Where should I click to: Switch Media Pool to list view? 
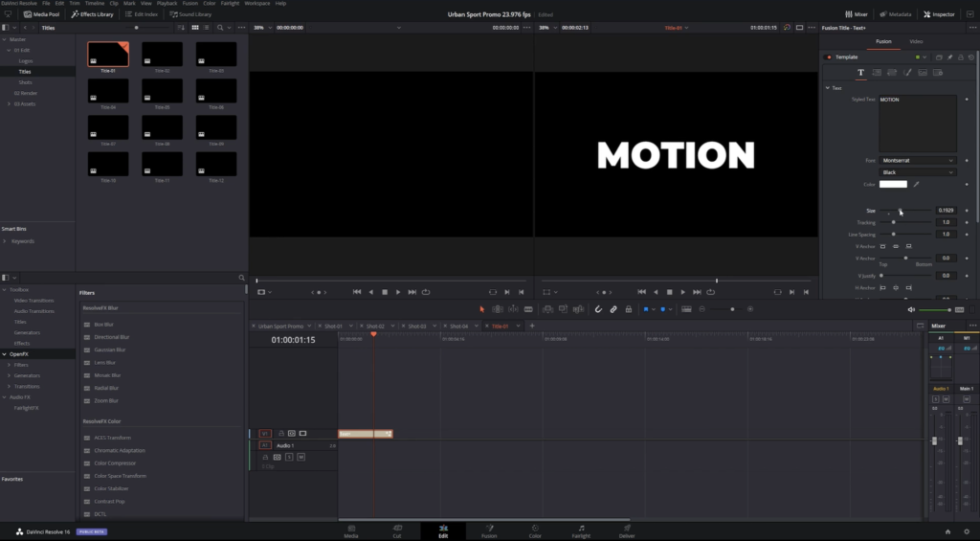207,28
